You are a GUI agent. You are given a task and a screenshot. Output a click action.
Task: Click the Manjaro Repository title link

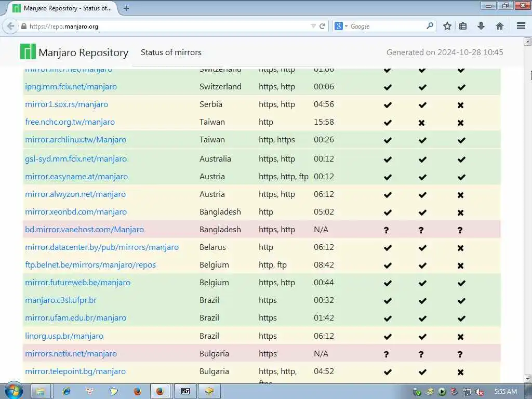84,52
